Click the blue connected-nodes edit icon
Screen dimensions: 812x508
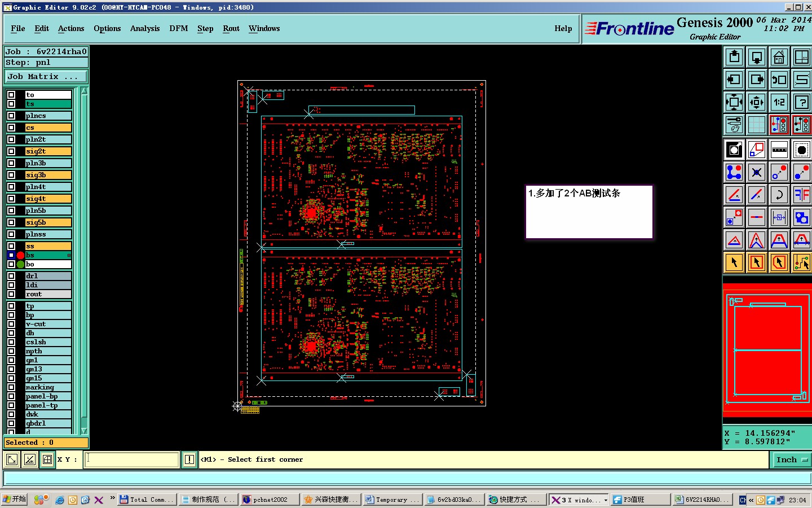point(734,172)
